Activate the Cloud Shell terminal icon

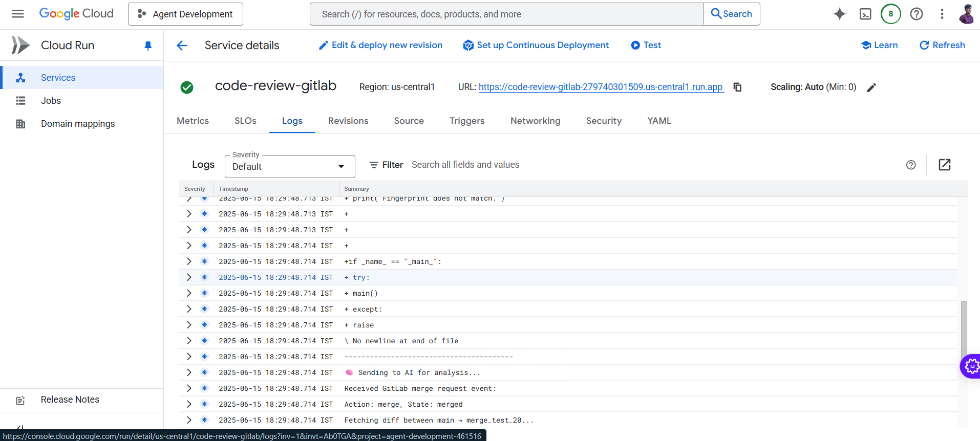865,14
